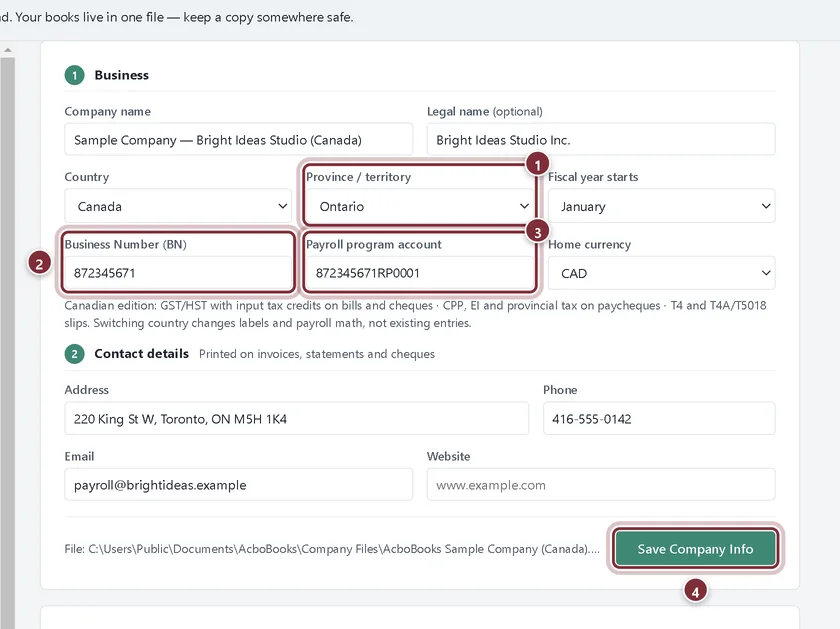Screen dimensions: 840x629
Task: Click the Business Number (BN) field
Action: point(178,273)
